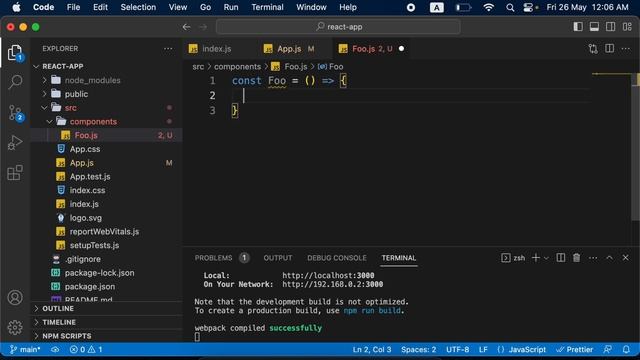Collapse the REACT-APP root folder
Screen dimensions: 640x360
[x=106, y=66]
